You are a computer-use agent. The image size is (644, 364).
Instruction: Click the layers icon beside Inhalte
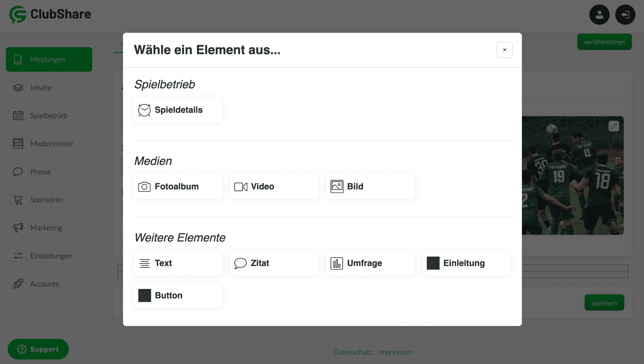[x=18, y=88]
